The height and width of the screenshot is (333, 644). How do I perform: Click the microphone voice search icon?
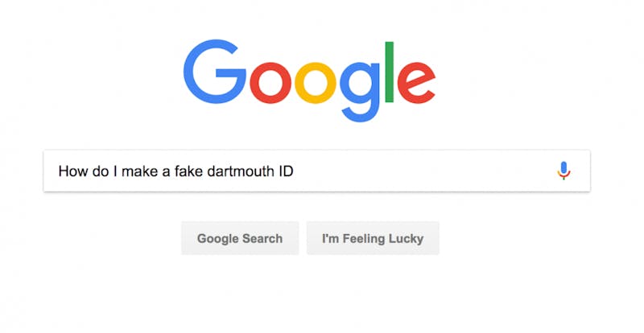(x=563, y=171)
